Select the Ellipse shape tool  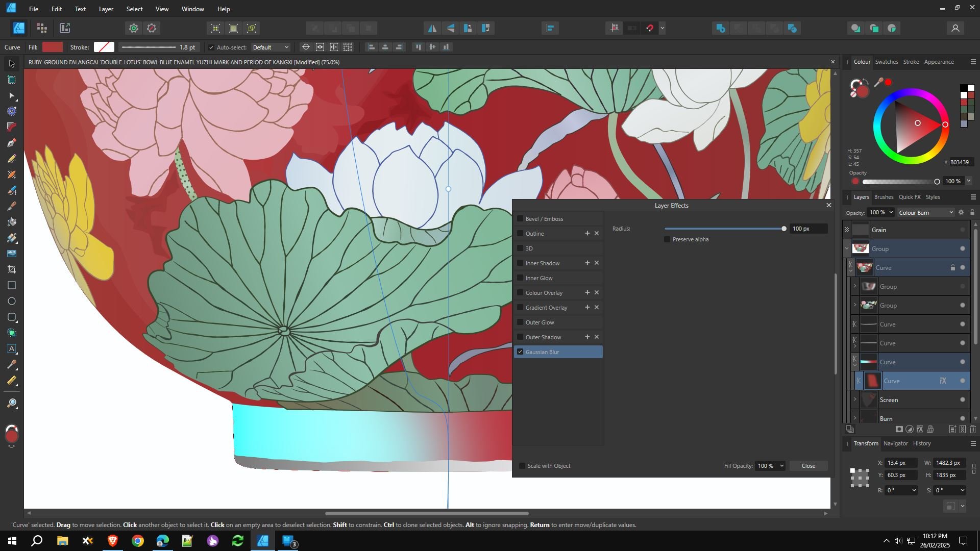12,301
